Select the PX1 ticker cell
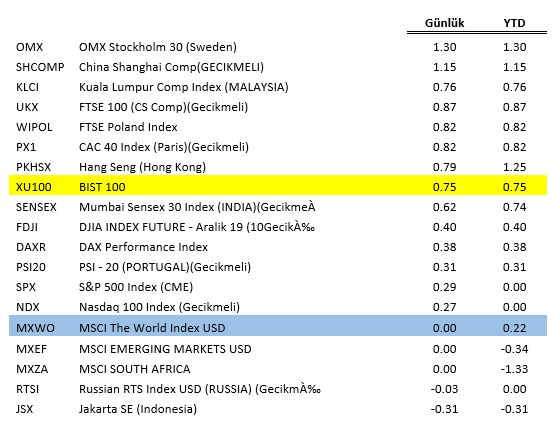 click(26, 147)
